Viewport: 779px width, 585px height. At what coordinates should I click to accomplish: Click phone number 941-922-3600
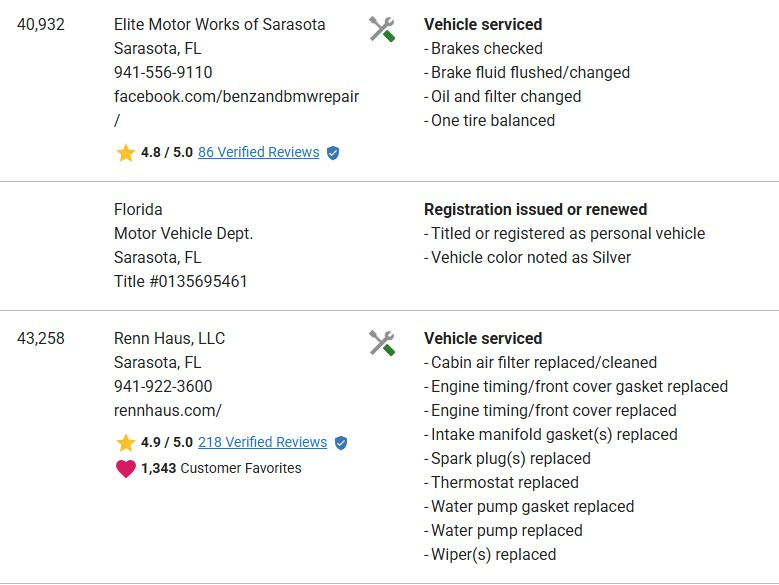click(163, 386)
